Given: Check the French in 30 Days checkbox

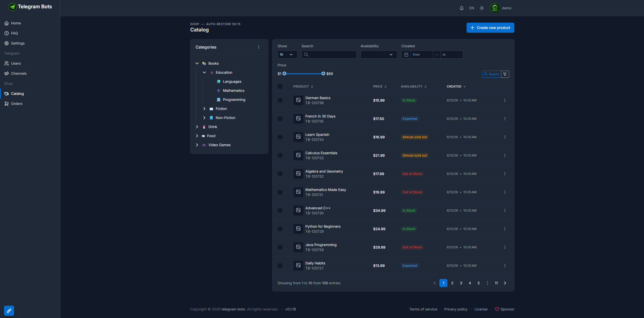Looking at the screenshot, I should pos(280,119).
